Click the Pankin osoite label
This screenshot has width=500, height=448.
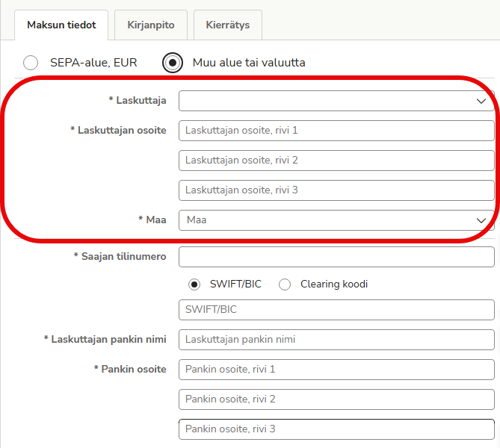point(130,370)
